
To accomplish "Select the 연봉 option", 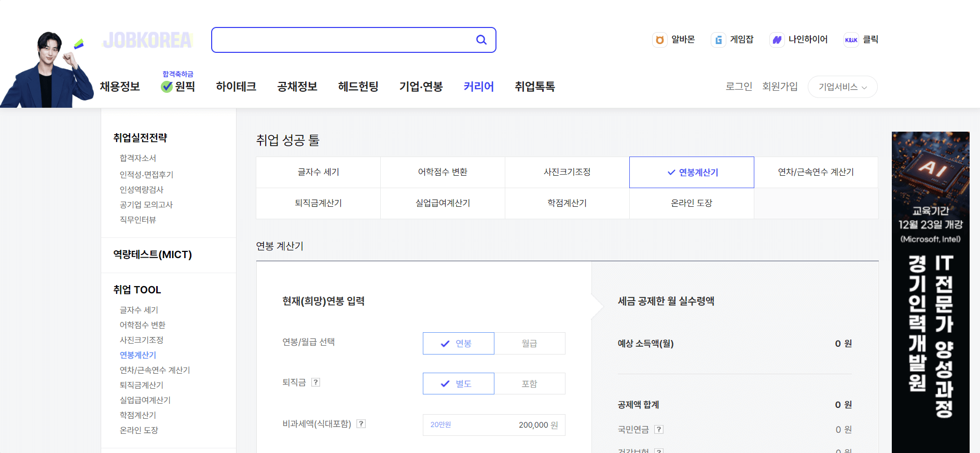I will pos(459,343).
